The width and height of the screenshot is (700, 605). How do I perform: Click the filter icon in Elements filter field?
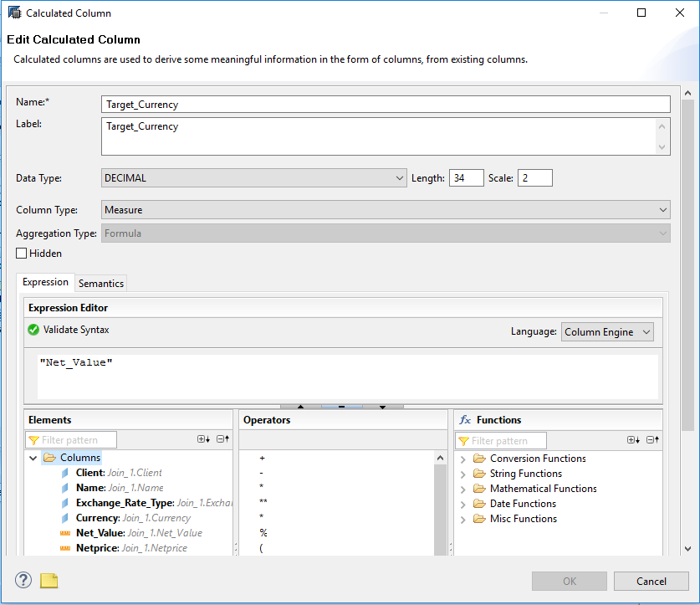pyautogui.click(x=33, y=439)
